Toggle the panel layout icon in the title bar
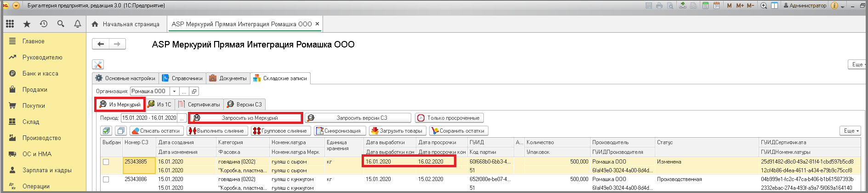 pyautogui.click(x=774, y=6)
